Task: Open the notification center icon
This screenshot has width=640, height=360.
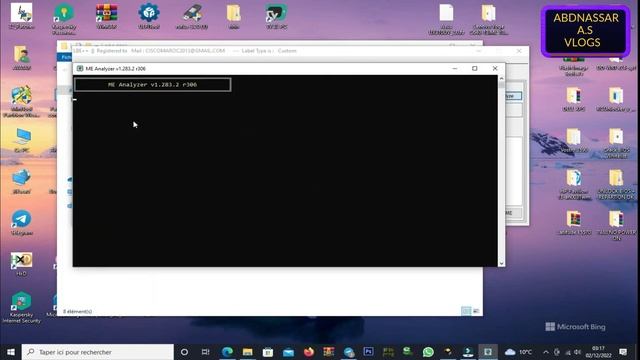Action: 623,352
